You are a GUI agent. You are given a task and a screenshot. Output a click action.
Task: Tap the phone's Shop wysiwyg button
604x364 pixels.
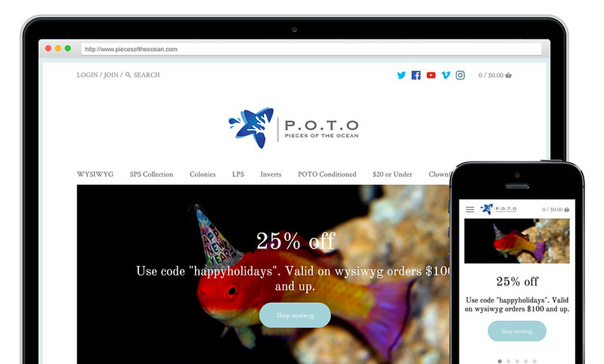[x=517, y=331]
